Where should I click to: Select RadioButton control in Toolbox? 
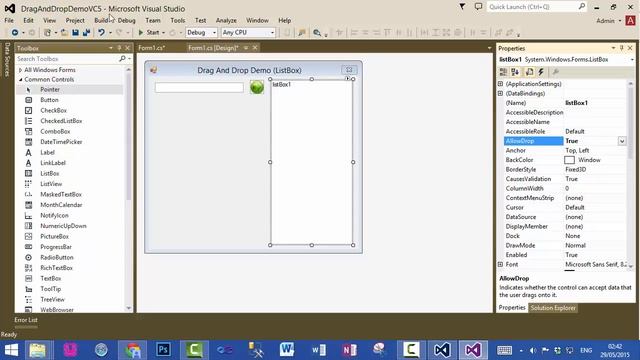point(57,258)
